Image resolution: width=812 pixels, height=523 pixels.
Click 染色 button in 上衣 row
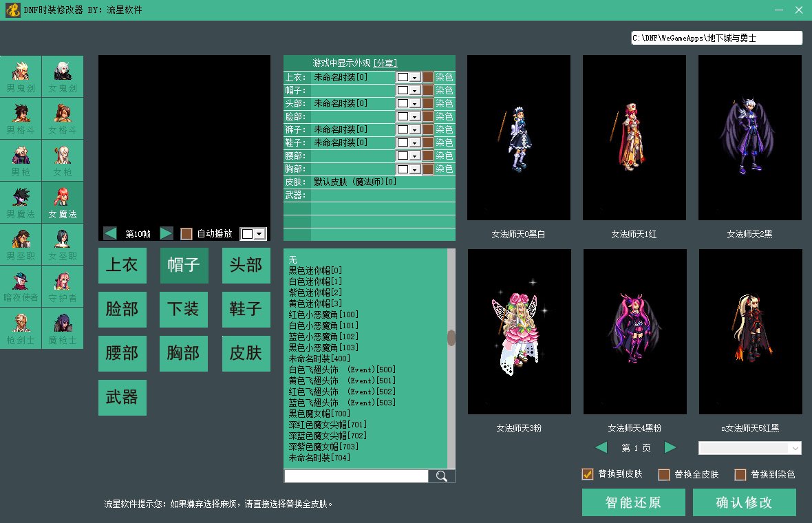pyautogui.click(x=445, y=77)
